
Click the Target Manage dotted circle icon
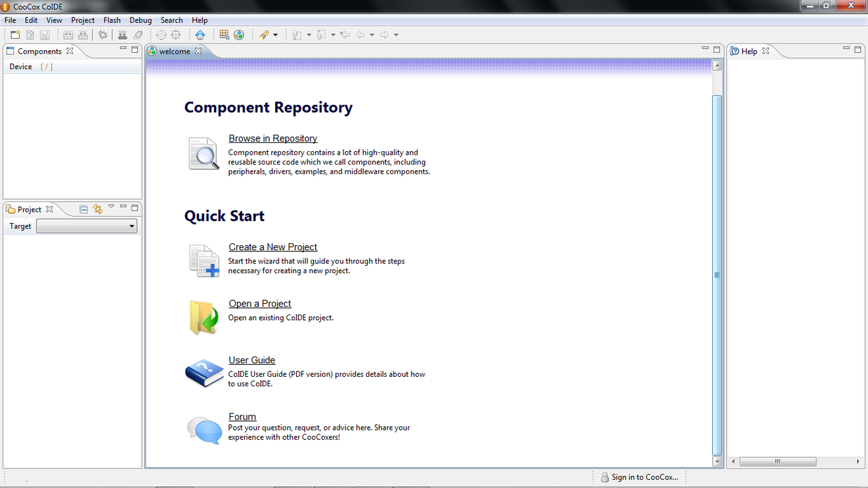[161, 35]
